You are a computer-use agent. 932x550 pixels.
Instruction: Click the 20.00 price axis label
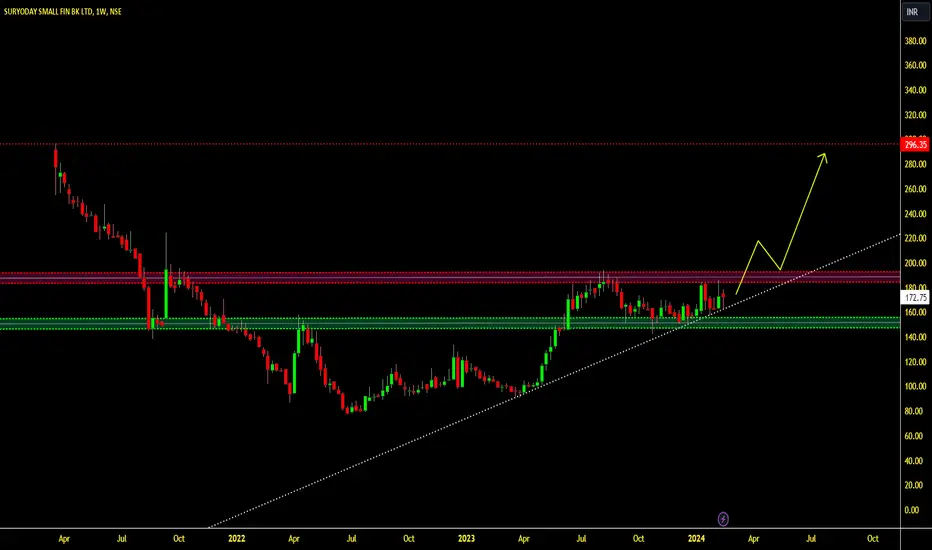(x=915, y=485)
